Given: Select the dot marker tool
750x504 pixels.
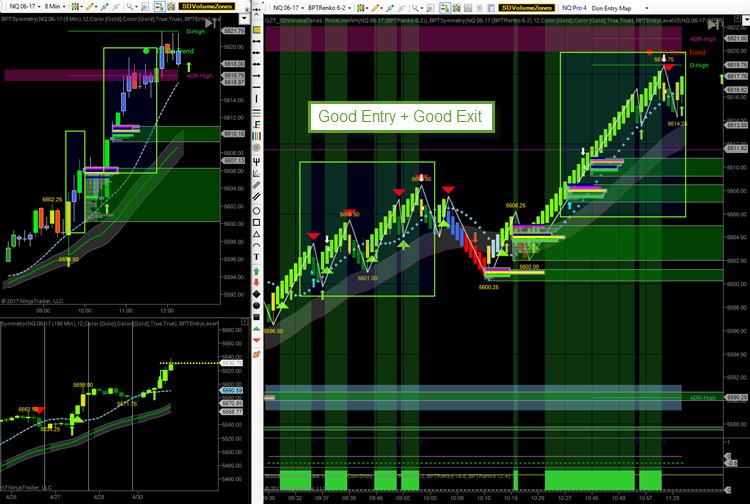Looking at the screenshot, I should [256, 305].
